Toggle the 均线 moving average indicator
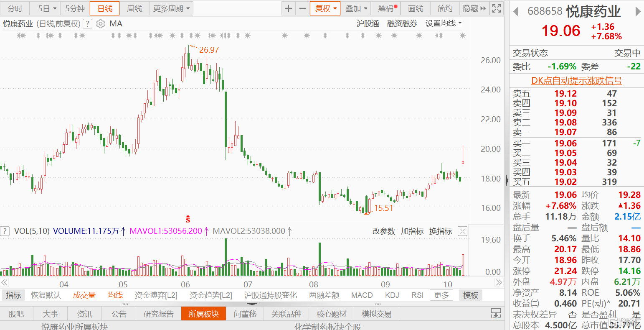This screenshot has height=330, width=644. coord(115,295)
